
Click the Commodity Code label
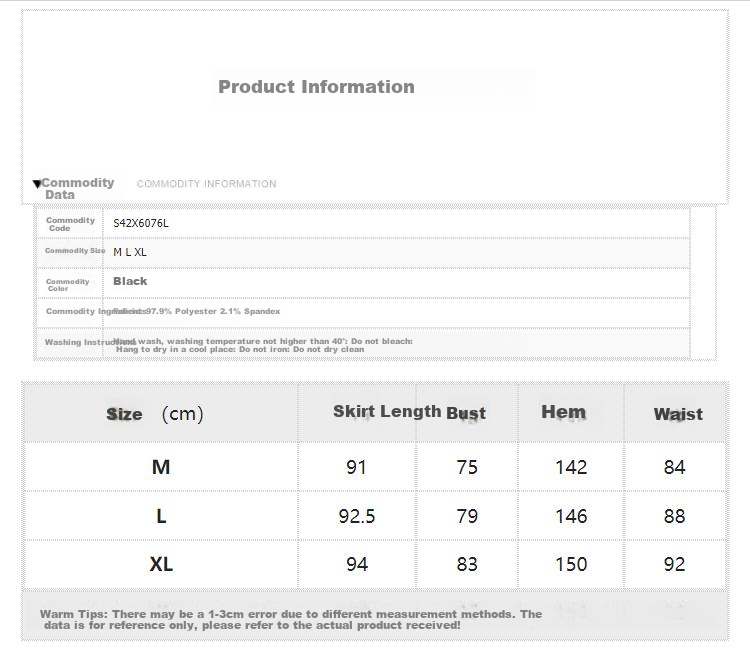tap(70, 224)
